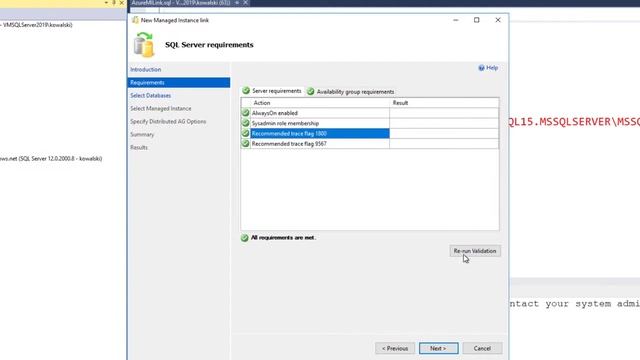Click All requirements are met text
The height and width of the screenshot is (360, 640).
pyautogui.click(x=283, y=238)
